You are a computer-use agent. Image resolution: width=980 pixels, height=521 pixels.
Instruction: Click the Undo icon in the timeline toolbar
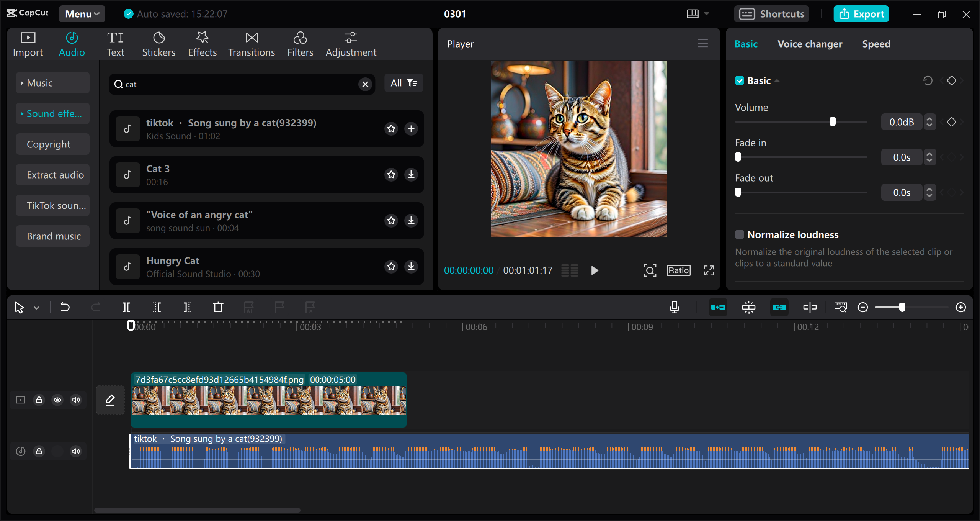[x=65, y=307]
